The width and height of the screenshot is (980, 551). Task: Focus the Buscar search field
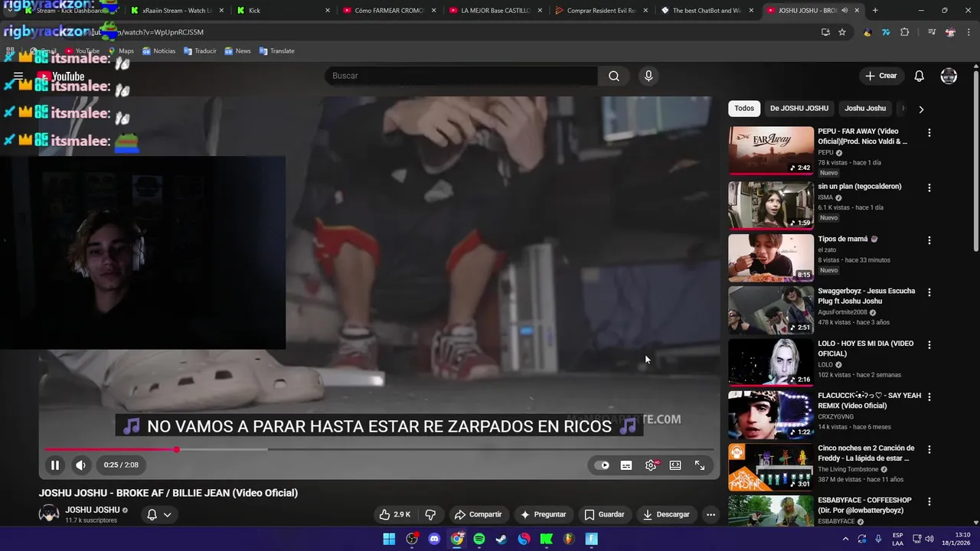click(x=461, y=76)
